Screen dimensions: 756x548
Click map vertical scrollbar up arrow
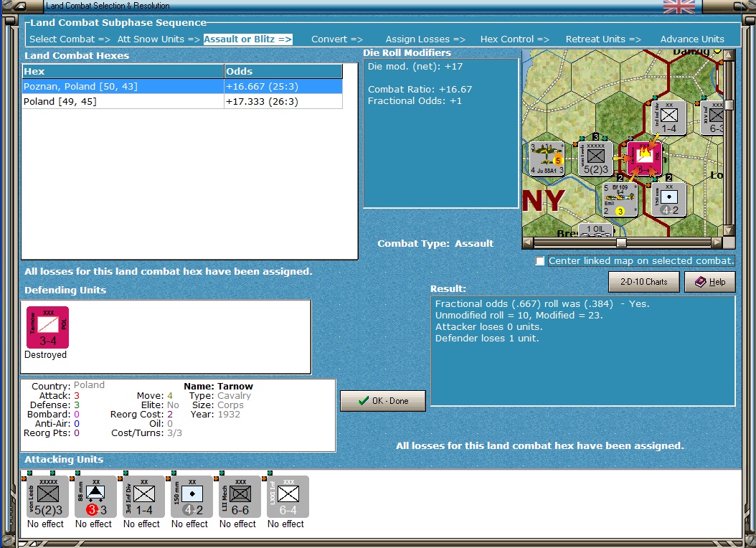[729, 55]
